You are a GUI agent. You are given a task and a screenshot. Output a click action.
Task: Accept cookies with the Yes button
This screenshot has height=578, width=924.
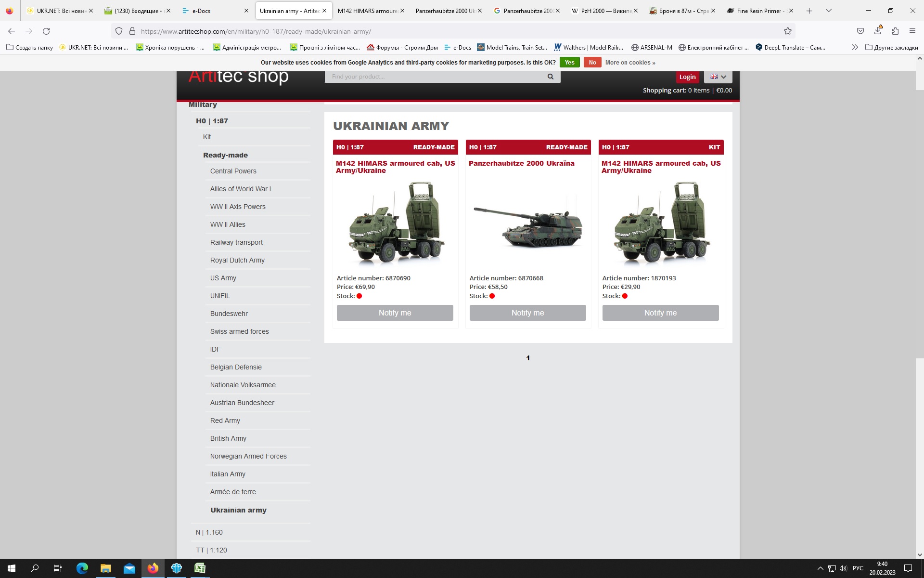tap(569, 63)
